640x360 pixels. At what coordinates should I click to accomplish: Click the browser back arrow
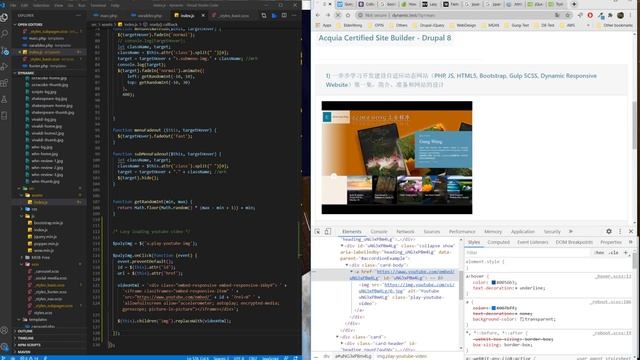pos(318,15)
